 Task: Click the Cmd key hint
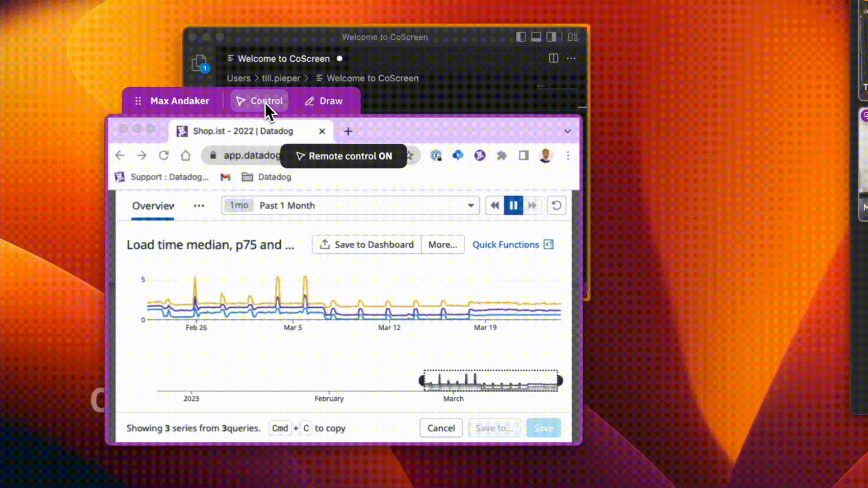pos(280,428)
